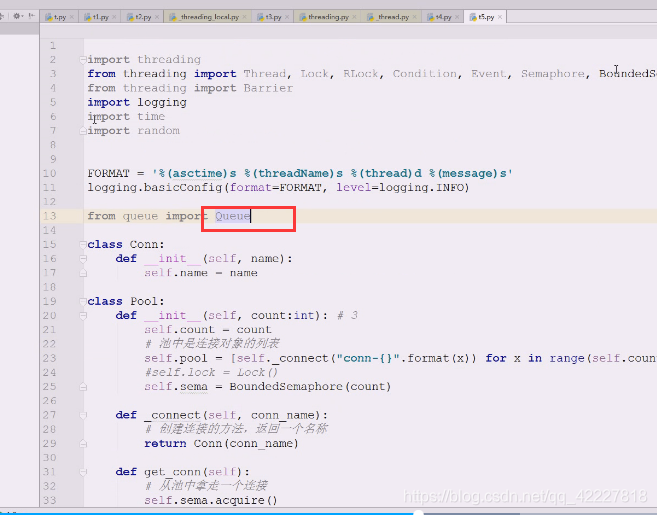Click fold end marker at line 17
657x515 pixels.
(x=83, y=273)
